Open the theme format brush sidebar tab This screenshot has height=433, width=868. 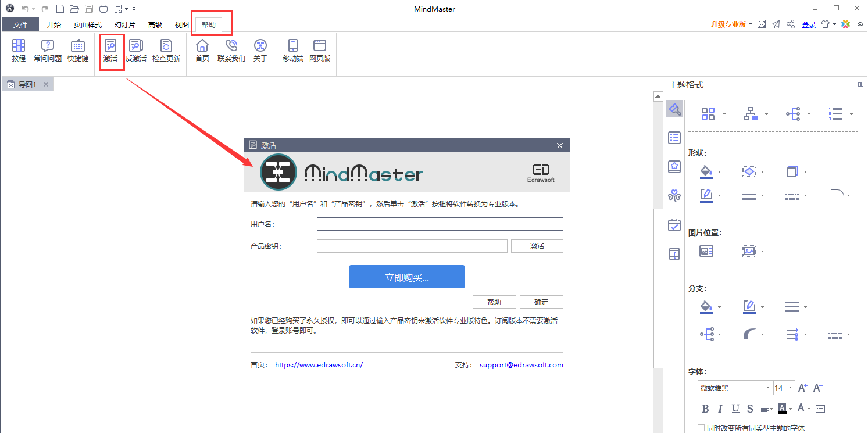(674, 109)
